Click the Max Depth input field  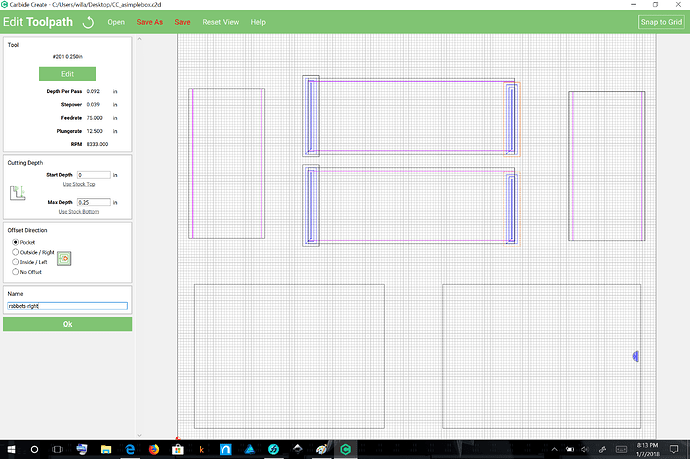tap(94, 202)
